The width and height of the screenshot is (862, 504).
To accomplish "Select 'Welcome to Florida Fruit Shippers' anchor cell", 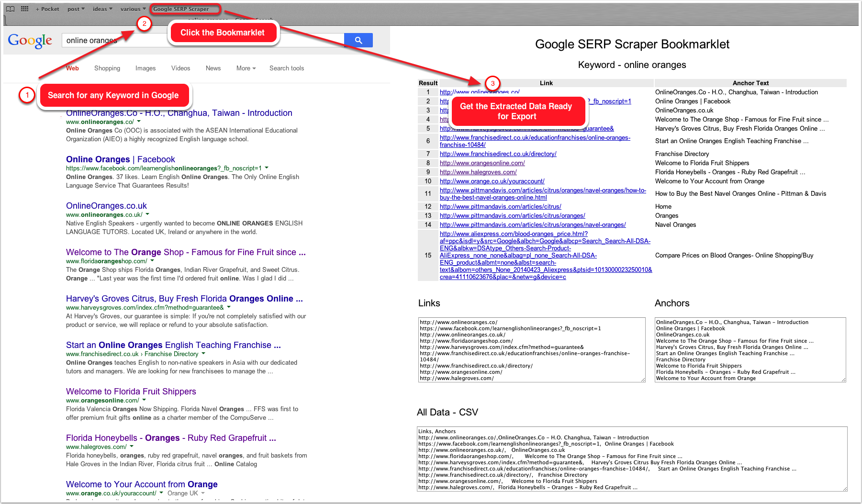I will 702,163.
